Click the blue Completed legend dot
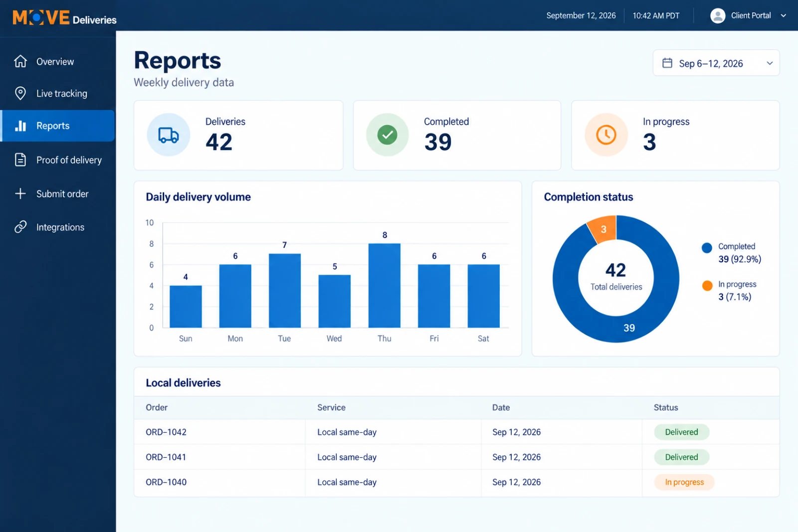This screenshot has width=798, height=532. tap(707, 248)
